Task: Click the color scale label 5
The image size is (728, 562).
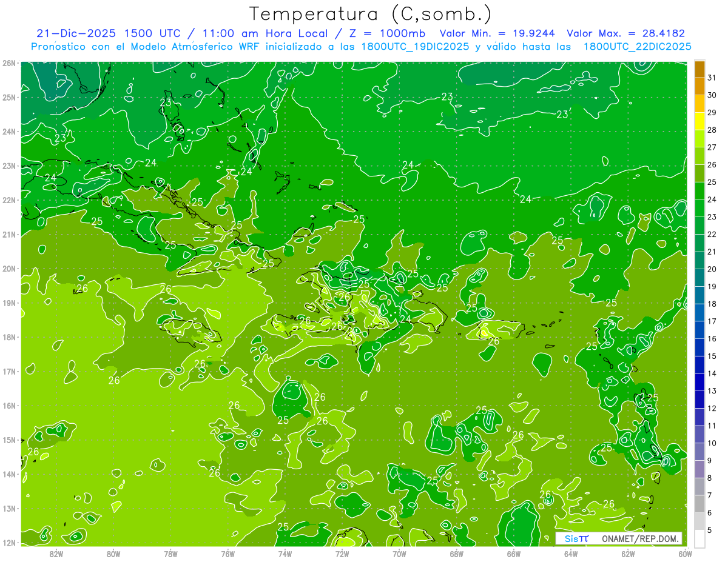Action: click(709, 530)
